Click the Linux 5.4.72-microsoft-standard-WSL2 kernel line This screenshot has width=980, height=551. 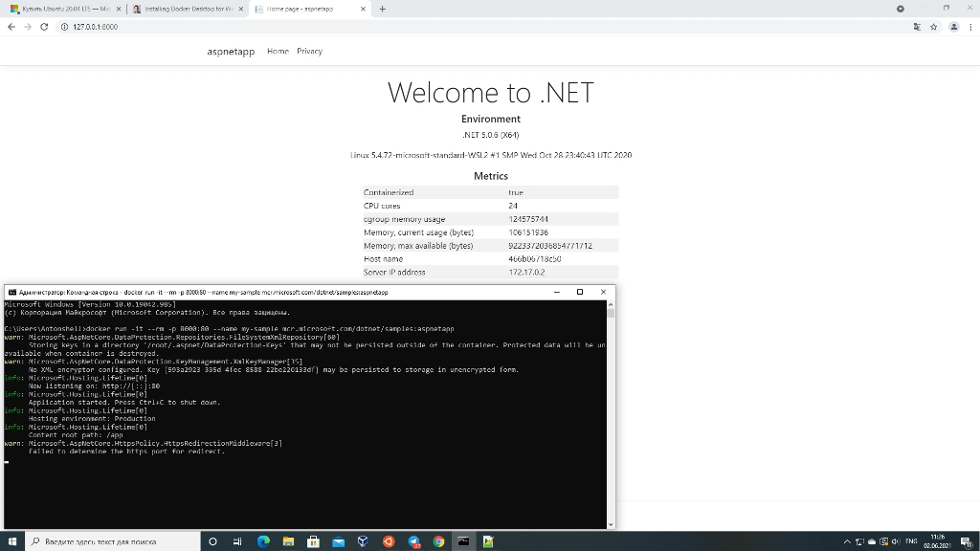pos(491,155)
